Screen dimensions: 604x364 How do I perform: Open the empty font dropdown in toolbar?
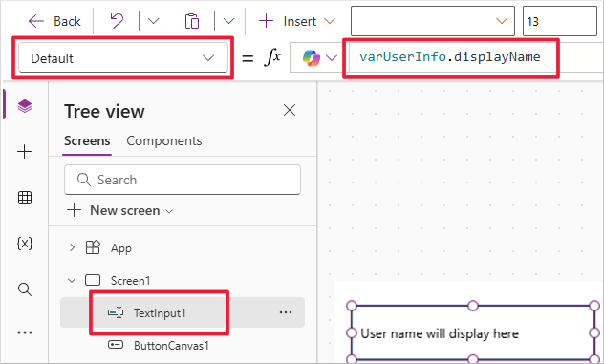433,21
